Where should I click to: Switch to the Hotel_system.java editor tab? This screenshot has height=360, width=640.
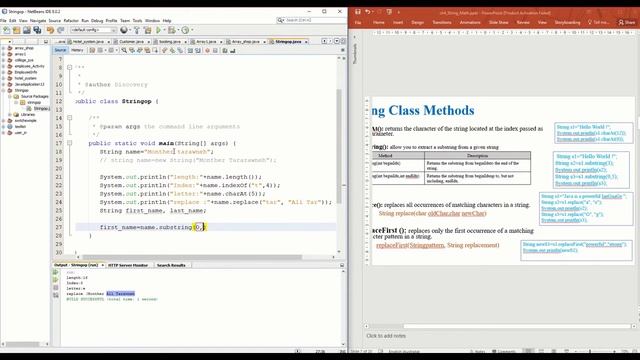click(89, 42)
